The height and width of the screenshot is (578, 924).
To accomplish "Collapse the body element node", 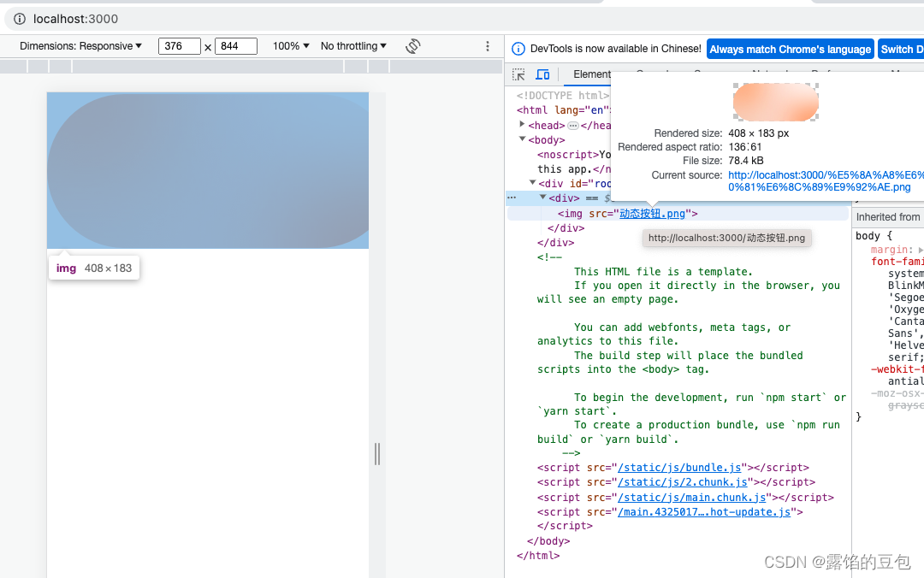I will pos(522,139).
